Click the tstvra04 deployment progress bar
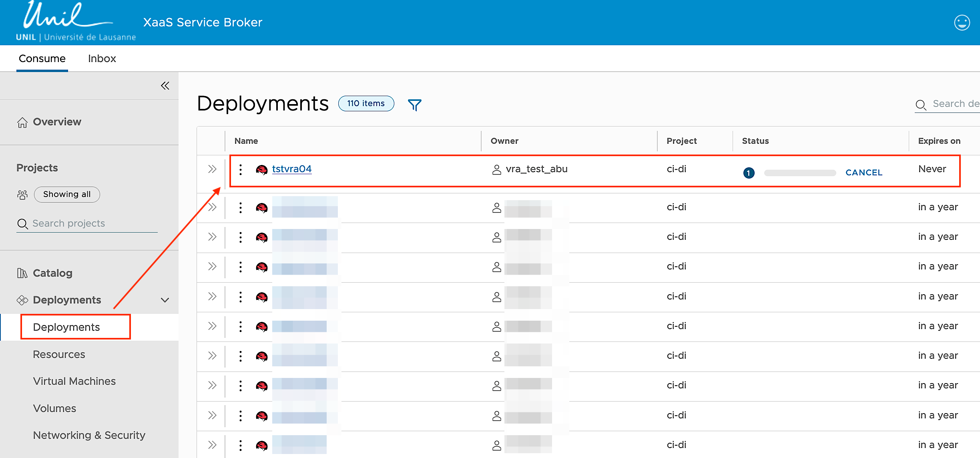Viewport: 980px width, 458px height. pos(800,173)
